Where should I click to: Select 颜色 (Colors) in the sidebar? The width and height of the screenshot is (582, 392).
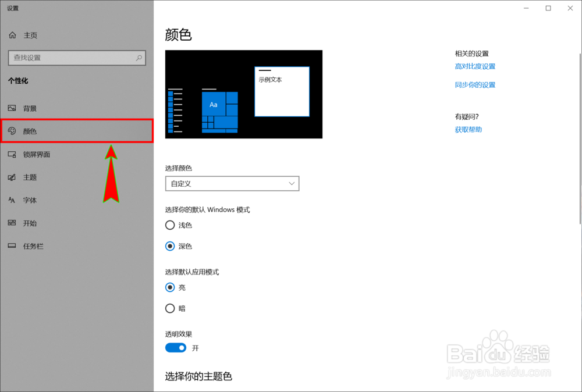point(31,131)
